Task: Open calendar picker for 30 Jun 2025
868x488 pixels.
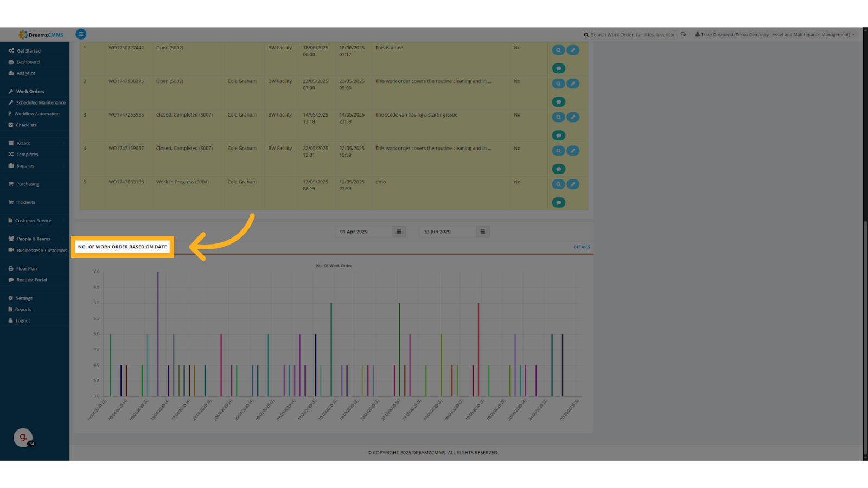Action: (483, 232)
